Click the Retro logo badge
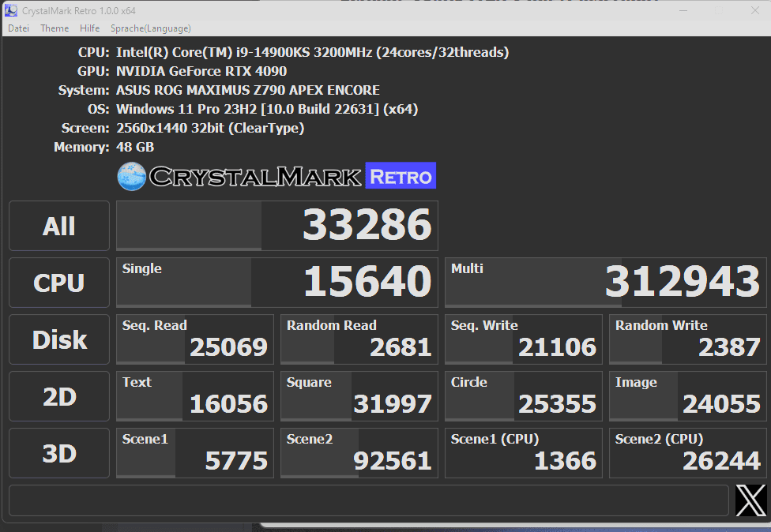The width and height of the screenshot is (771, 532). (401, 175)
